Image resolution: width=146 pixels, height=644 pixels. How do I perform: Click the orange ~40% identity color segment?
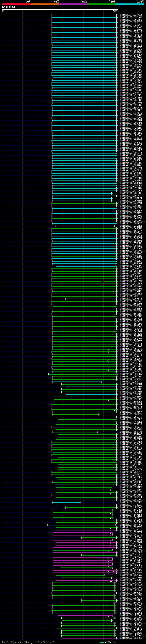point(45,4)
